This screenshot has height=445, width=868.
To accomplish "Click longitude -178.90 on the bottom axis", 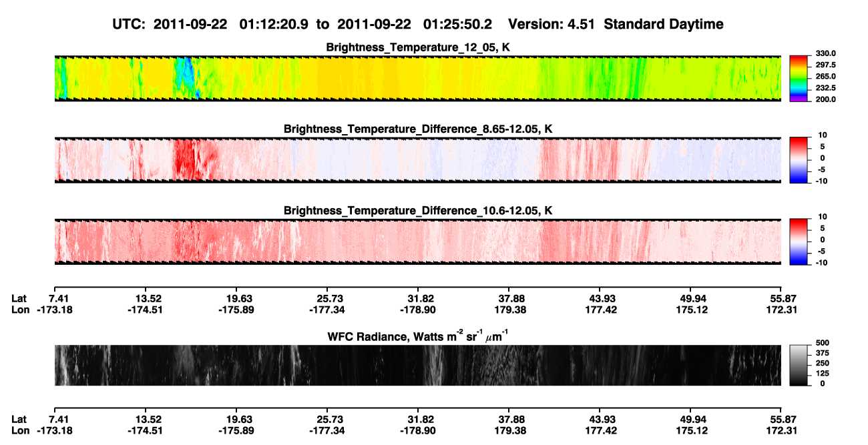I will coord(419,430).
